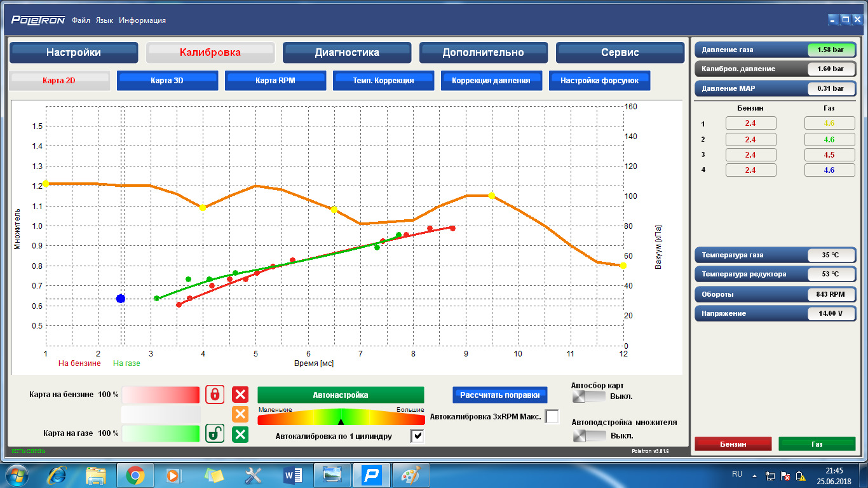The width and height of the screenshot is (868, 488).
Task: Select the Poletron app taskbar icon
Action: 372,475
